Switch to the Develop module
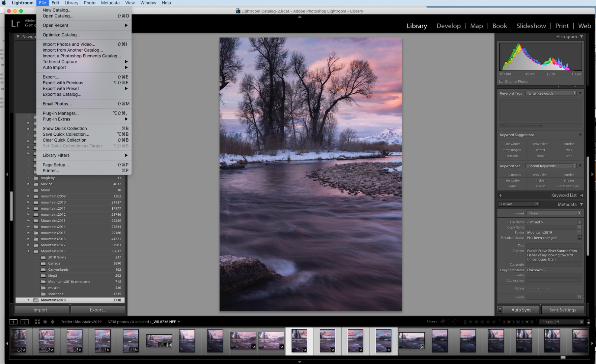This screenshot has width=596, height=364. click(448, 26)
